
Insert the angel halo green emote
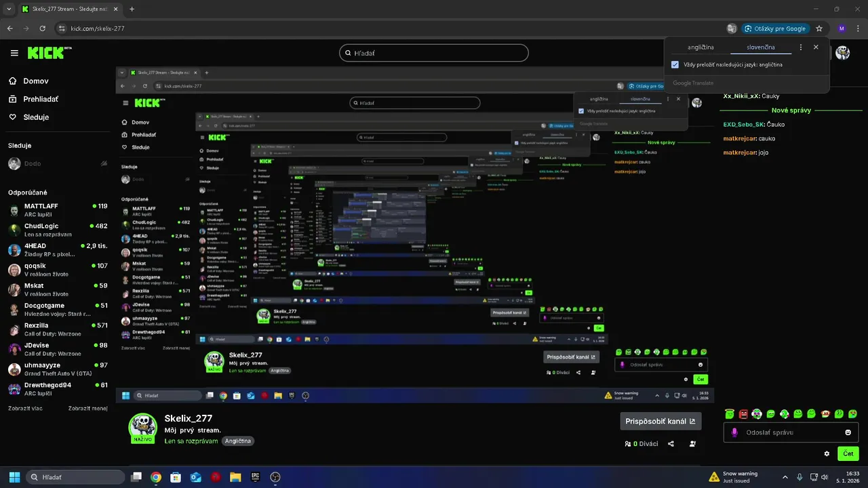coord(730,413)
